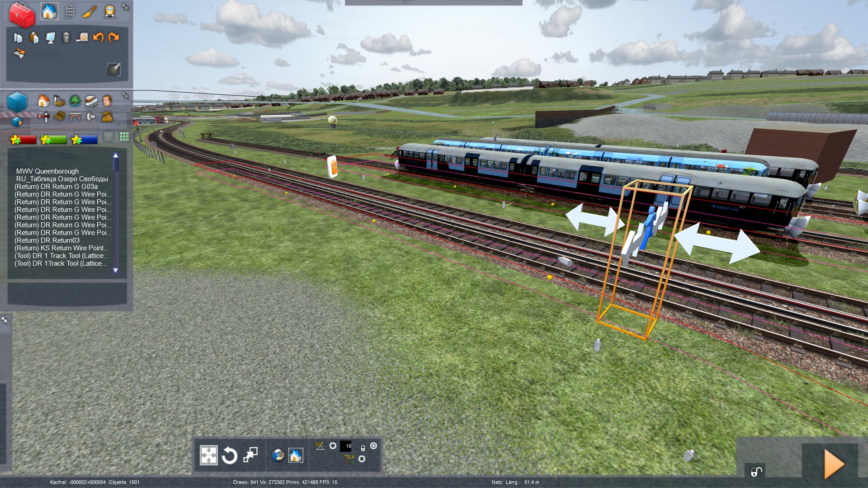
Task: Select the rotate gizmo tool
Action: [x=229, y=455]
